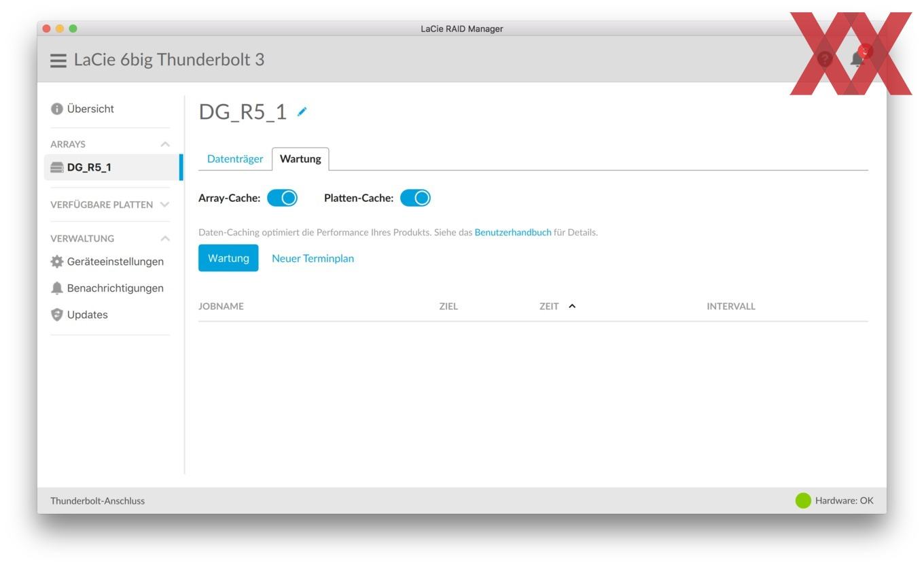Click the yellow minimize window button
This screenshot has height=567, width=924.
[60, 29]
